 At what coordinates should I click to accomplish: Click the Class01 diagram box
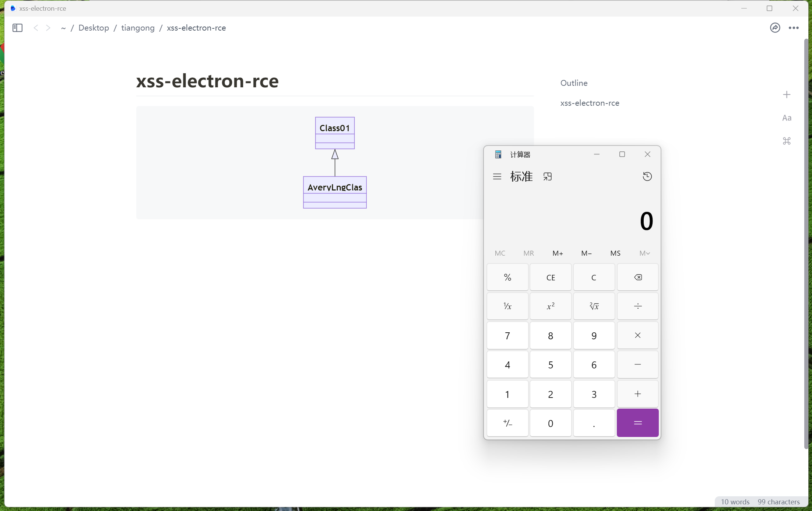(335, 133)
